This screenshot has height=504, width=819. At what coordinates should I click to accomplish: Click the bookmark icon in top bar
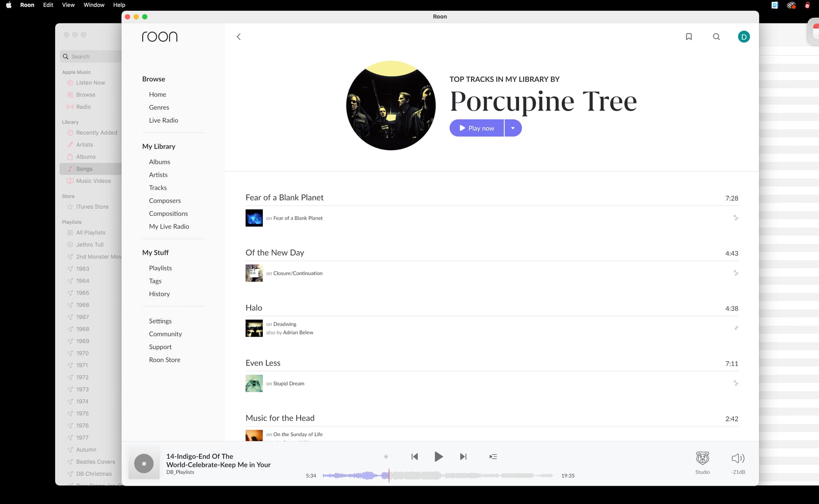(688, 37)
